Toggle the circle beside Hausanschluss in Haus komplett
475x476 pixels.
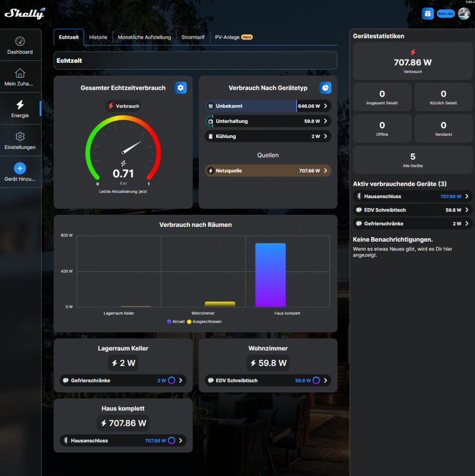pos(172,440)
